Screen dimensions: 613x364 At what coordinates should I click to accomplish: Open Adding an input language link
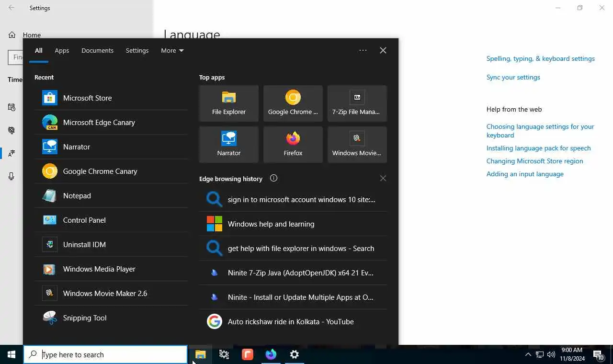point(525,174)
